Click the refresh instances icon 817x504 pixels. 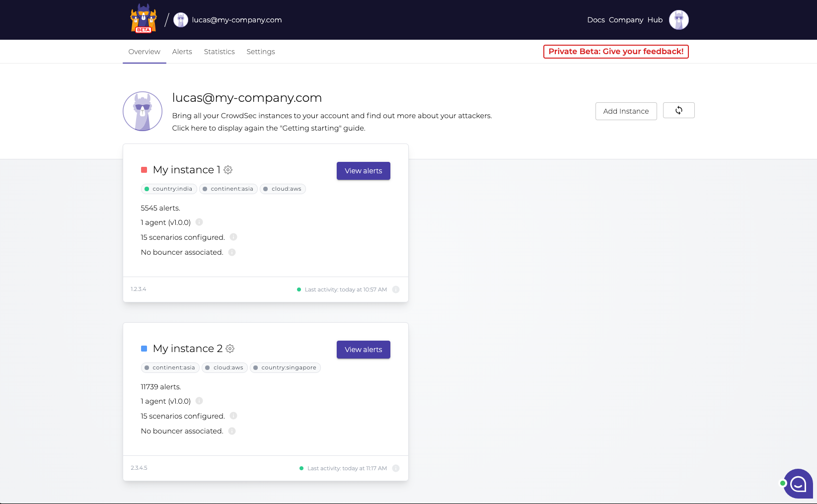coord(678,110)
